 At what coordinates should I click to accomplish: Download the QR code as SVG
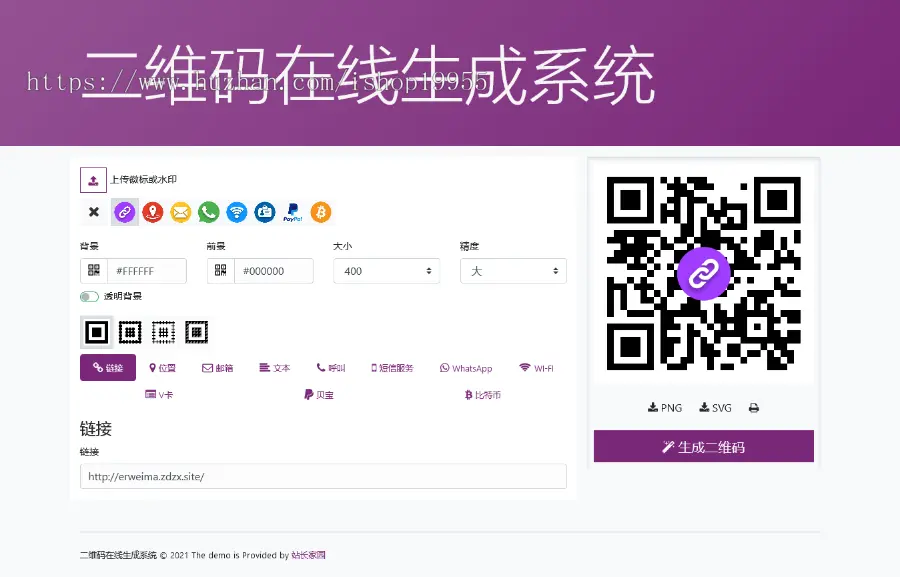[x=715, y=408]
